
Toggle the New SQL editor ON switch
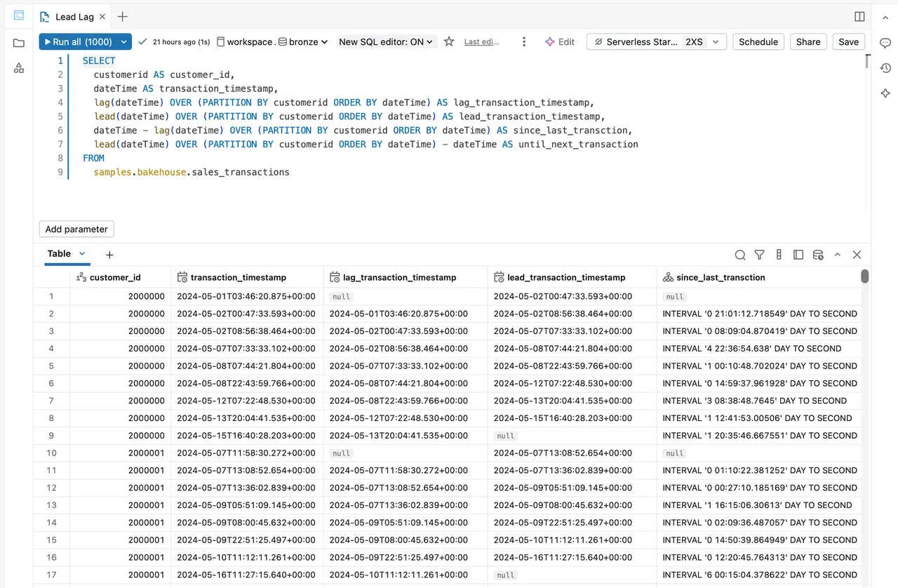tap(386, 42)
